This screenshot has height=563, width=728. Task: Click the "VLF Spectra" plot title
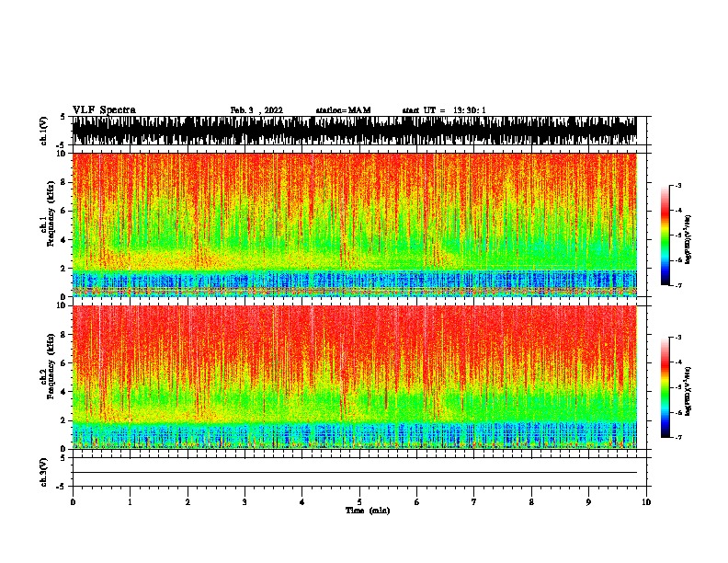click(x=104, y=110)
